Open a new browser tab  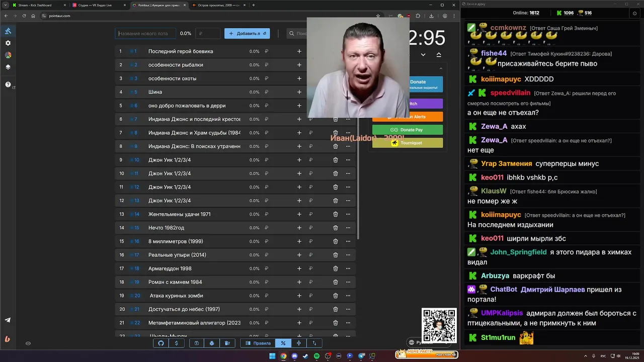pos(254,5)
